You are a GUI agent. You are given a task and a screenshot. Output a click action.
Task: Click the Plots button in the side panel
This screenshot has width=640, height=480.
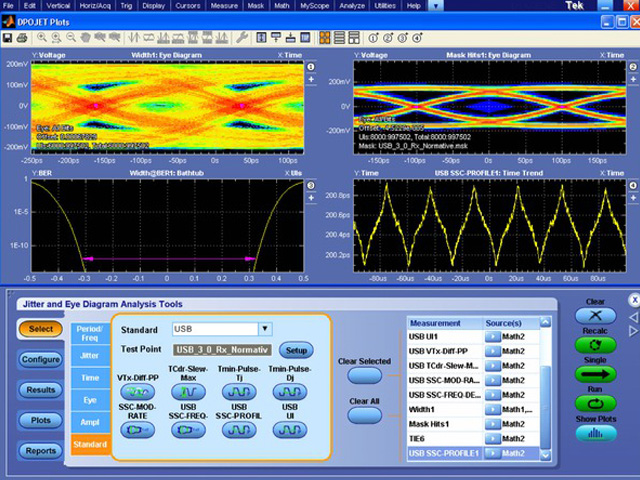point(41,420)
